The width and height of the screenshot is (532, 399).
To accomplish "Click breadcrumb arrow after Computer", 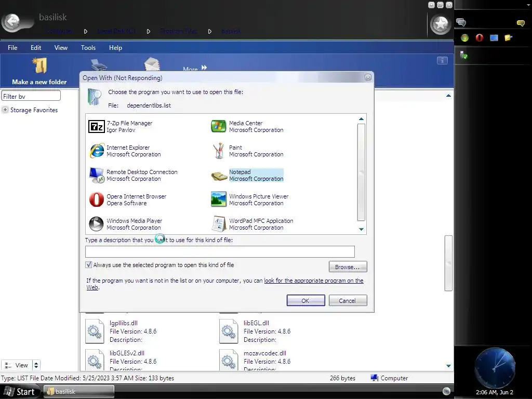I will (86, 31).
